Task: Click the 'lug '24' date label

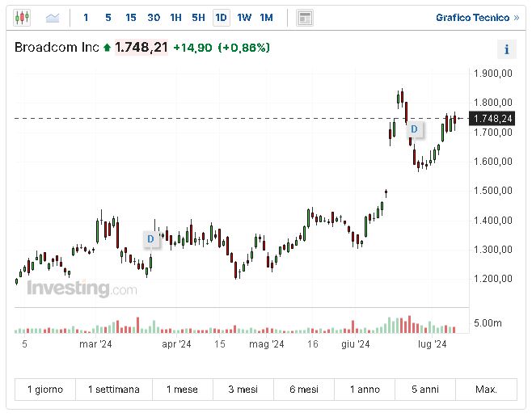Action: (433, 344)
